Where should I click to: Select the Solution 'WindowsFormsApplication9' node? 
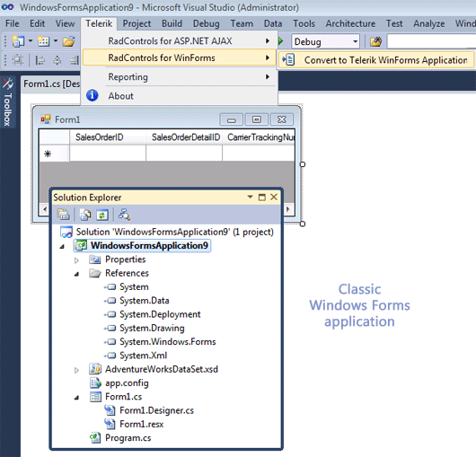(167, 232)
